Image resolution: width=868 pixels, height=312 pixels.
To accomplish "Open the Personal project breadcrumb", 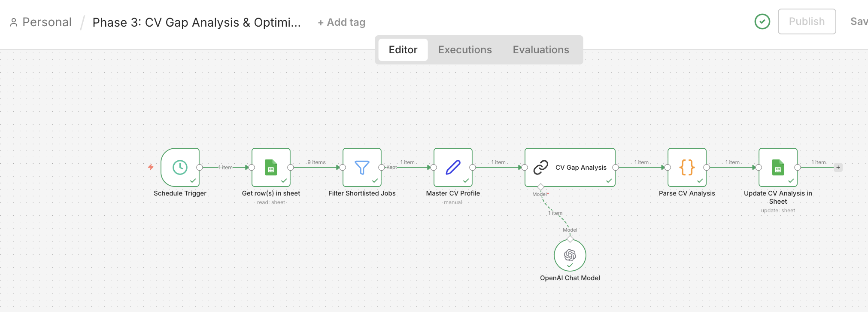I will pyautogui.click(x=47, y=22).
